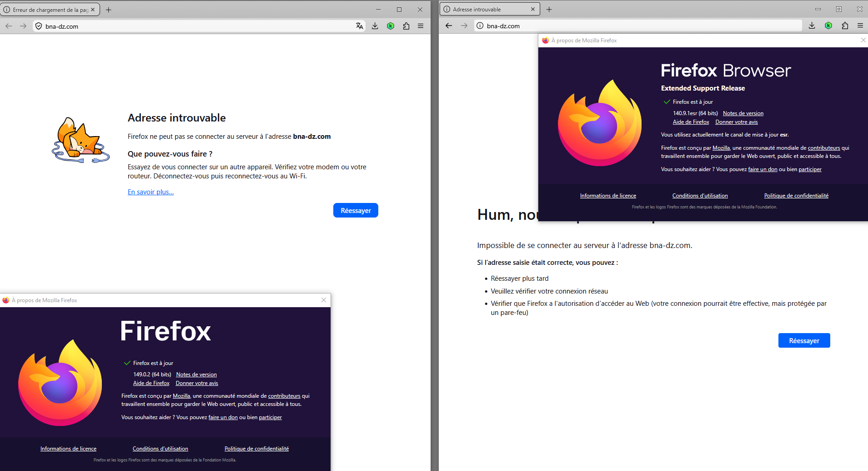Select the Erreur de chargement de la page tab
The height and width of the screenshot is (471, 868).
(x=50, y=10)
